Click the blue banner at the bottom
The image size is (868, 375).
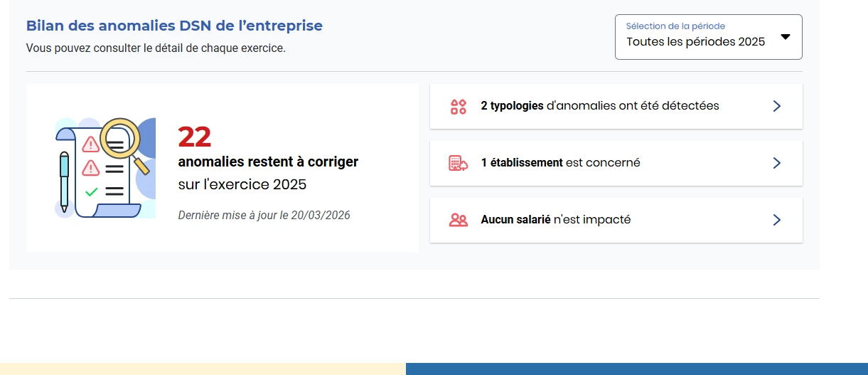pos(636,369)
